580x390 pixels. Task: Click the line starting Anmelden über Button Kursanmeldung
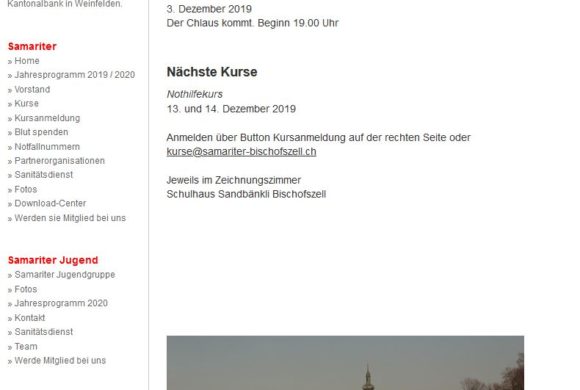(x=318, y=138)
